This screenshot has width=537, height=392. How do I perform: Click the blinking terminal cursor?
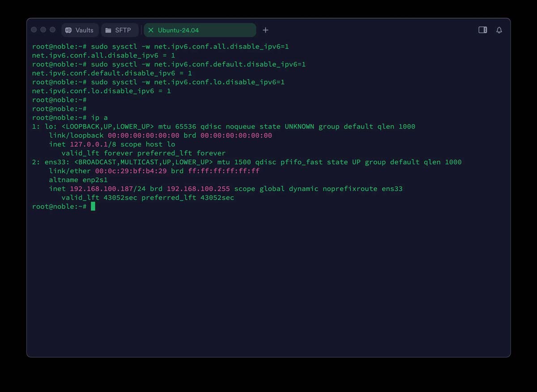click(x=93, y=207)
